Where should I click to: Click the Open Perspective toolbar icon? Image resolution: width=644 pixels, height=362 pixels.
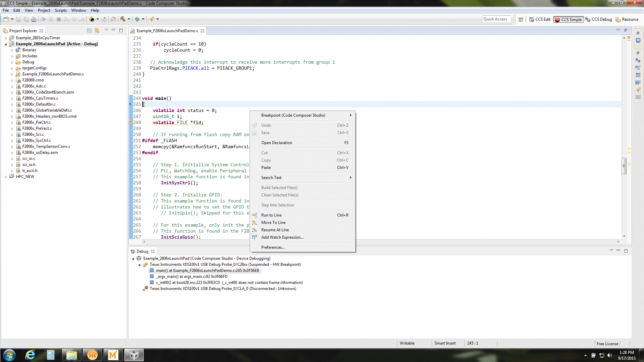point(521,19)
